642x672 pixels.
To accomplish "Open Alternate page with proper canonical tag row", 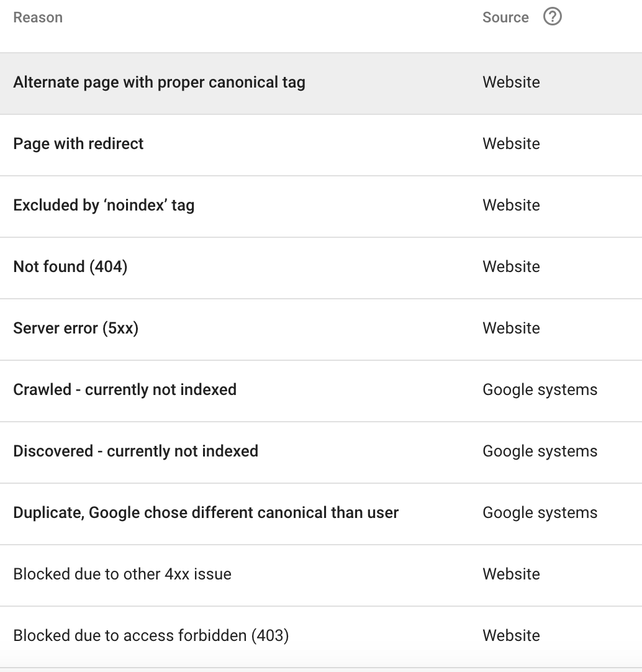I will [321, 83].
